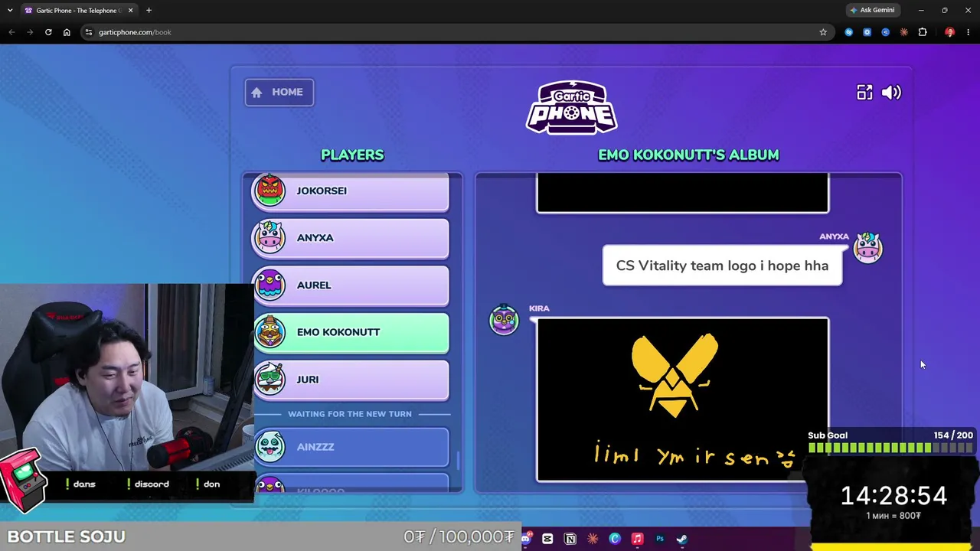Image resolution: width=980 pixels, height=551 pixels.
Task: Select waiting player AINZZZ
Action: click(351, 447)
